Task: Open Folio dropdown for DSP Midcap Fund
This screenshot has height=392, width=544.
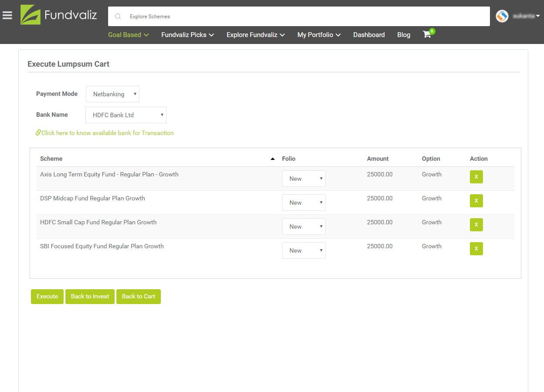Action: click(304, 203)
